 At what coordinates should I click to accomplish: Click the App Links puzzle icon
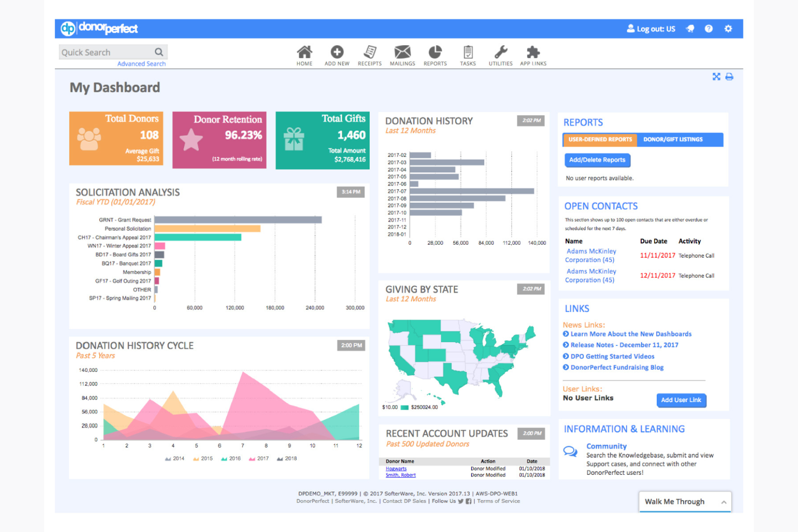coord(533,54)
